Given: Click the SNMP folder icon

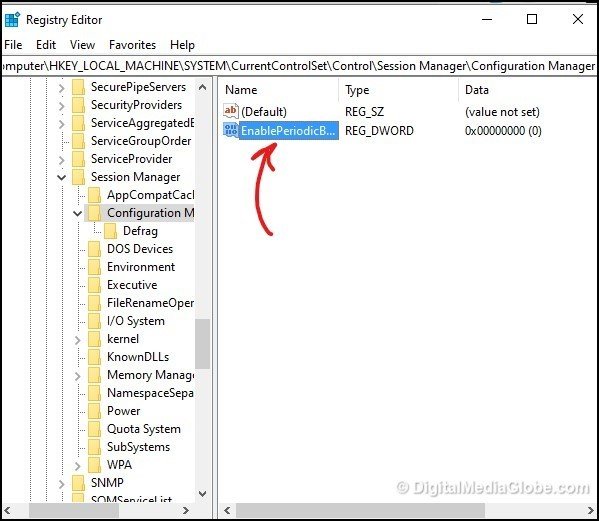Looking at the screenshot, I should coord(78,483).
